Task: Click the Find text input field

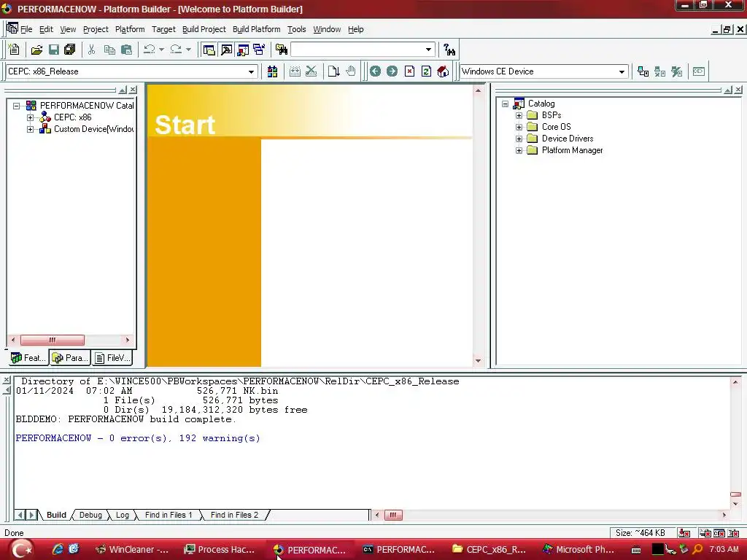Action: click(x=357, y=50)
